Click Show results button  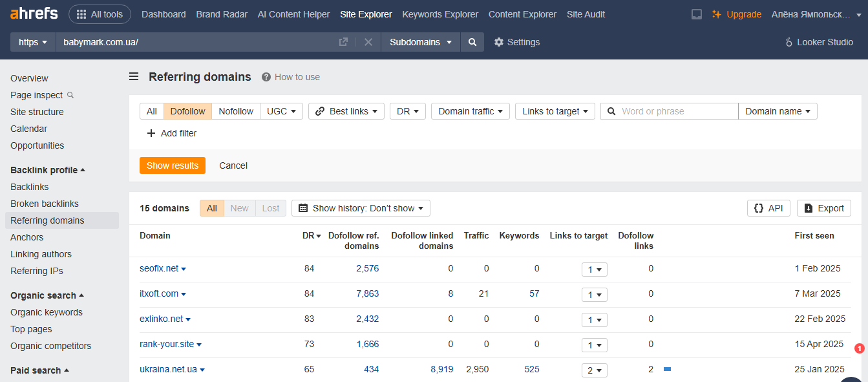[173, 165]
